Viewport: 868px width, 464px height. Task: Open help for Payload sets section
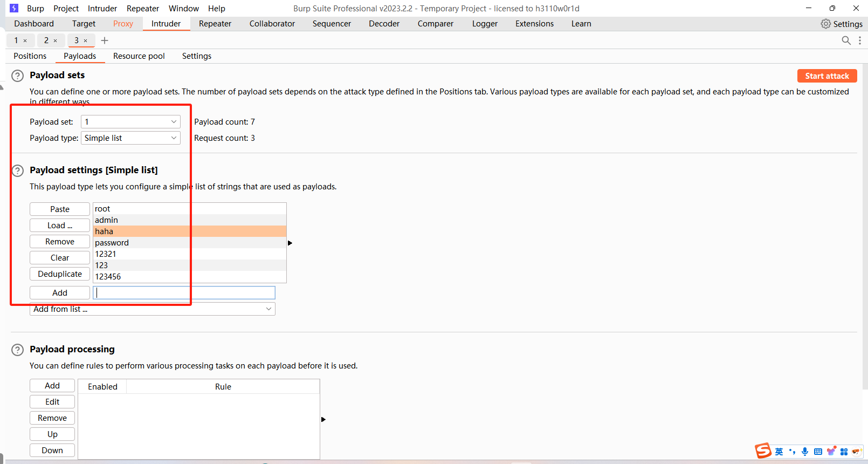[18, 76]
